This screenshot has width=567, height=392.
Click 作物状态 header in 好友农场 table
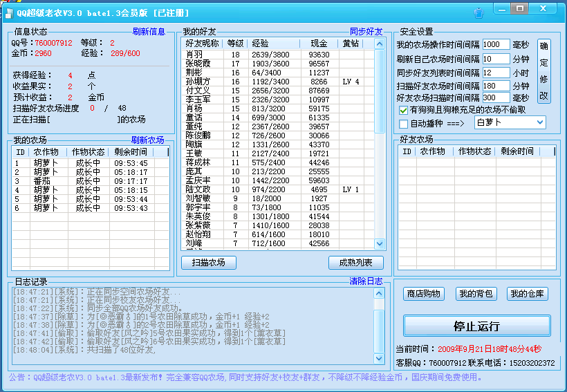[475, 151]
